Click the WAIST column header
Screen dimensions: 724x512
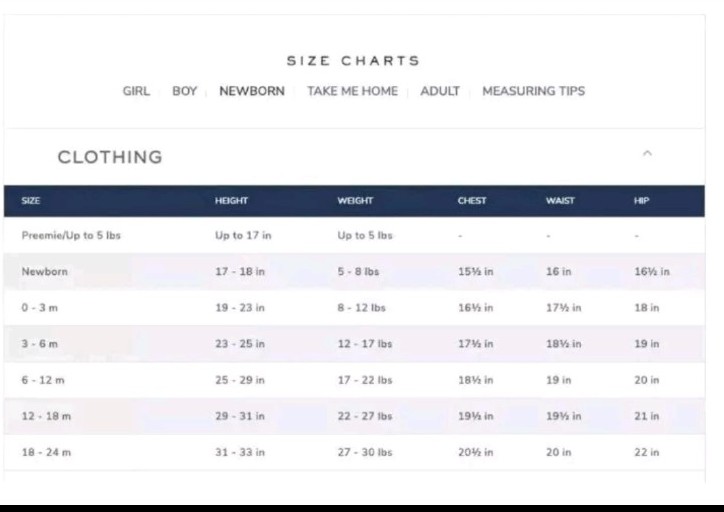tap(560, 200)
